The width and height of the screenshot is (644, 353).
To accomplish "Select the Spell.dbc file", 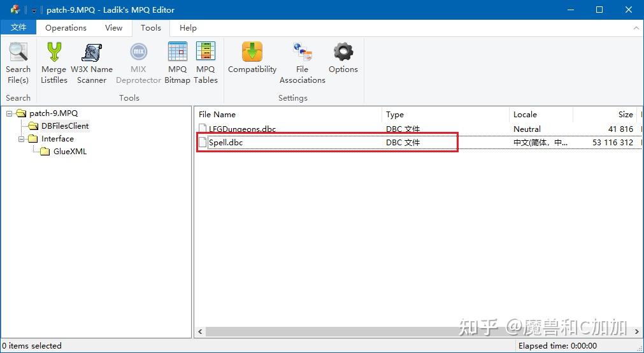I will click(x=226, y=143).
